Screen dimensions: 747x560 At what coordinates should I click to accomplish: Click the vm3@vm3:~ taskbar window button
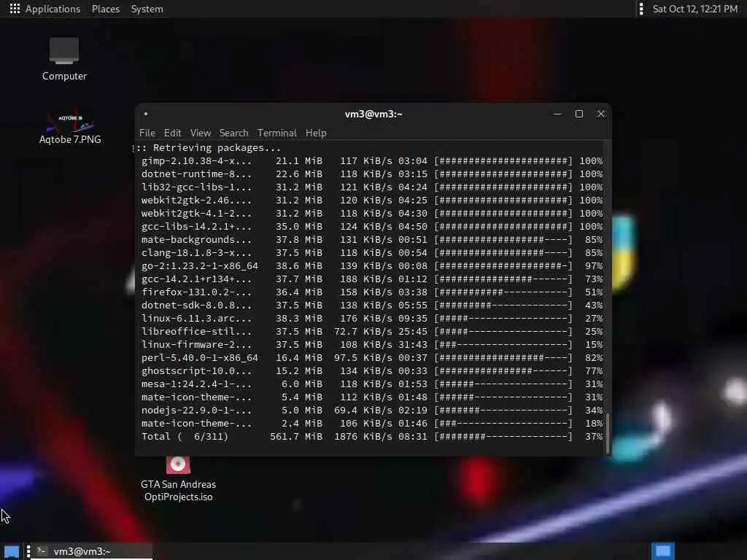point(93,551)
